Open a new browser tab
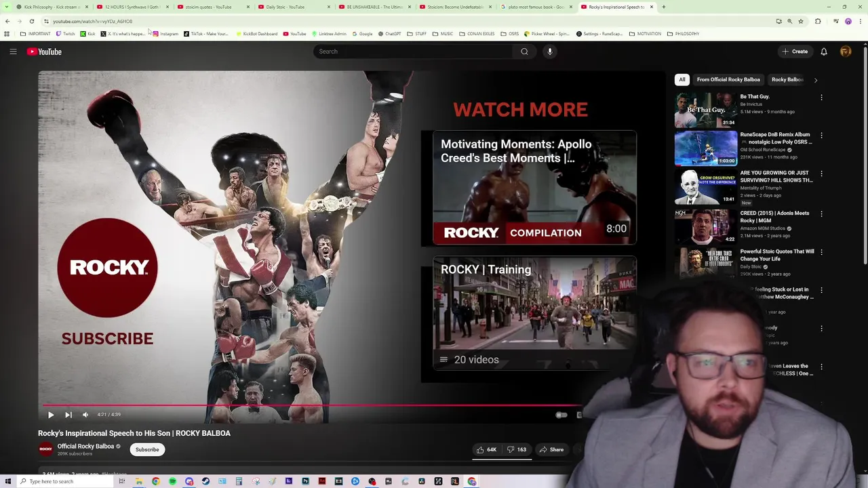This screenshot has height=488, width=868. point(663,7)
